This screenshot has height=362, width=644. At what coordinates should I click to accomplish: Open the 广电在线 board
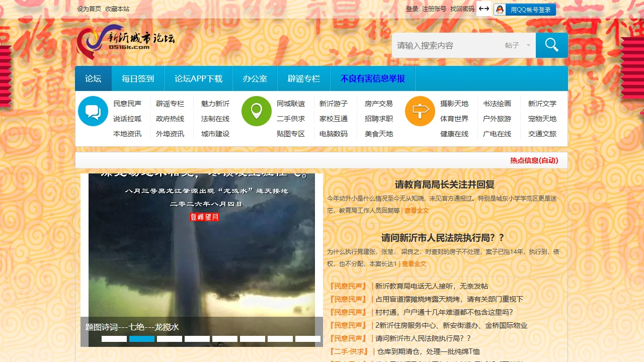497,134
